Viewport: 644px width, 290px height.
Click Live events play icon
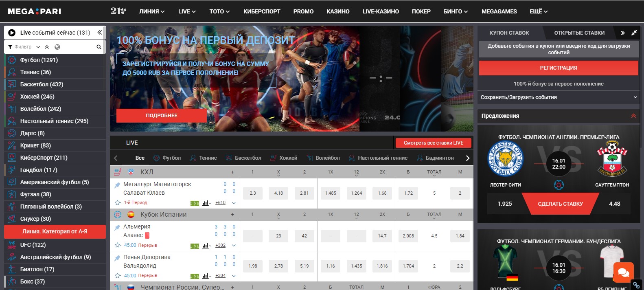[12, 33]
